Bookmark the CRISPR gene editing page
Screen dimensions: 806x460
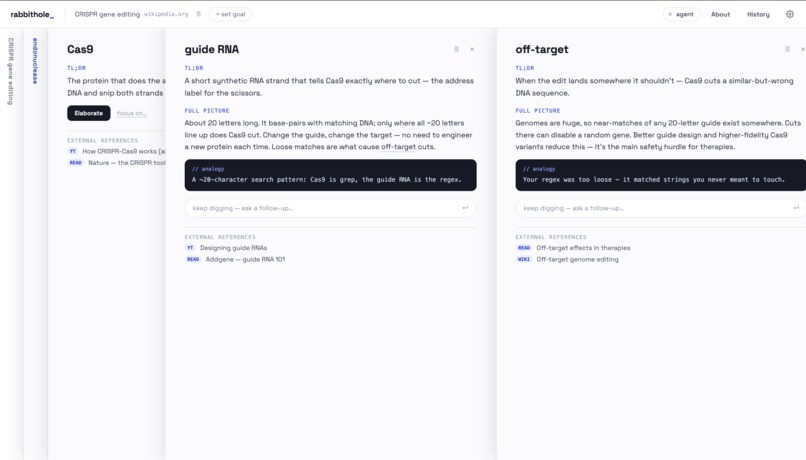tap(198, 14)
